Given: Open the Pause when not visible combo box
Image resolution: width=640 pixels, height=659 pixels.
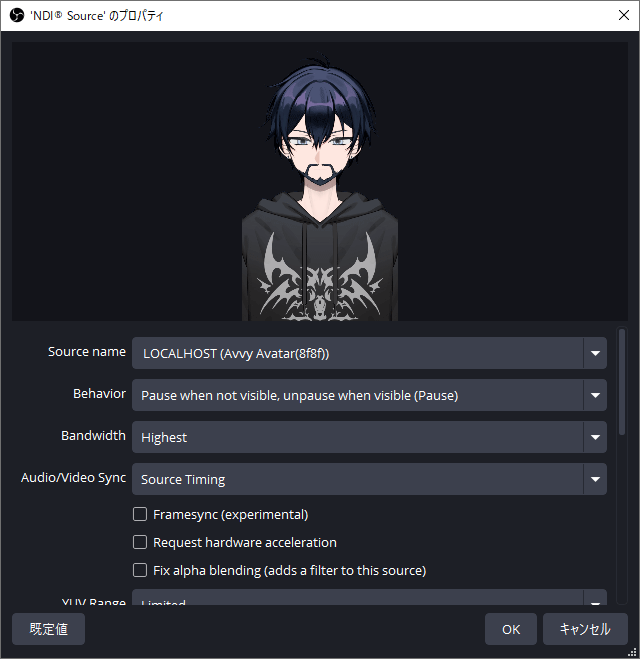Looking at the screenshot, I should coord(369,395).
